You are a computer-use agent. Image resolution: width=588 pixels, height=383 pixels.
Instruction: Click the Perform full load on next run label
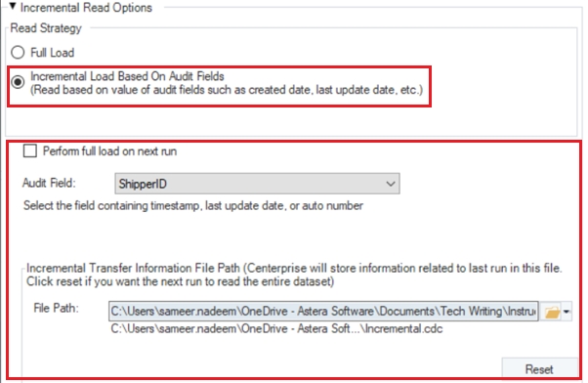109,151
